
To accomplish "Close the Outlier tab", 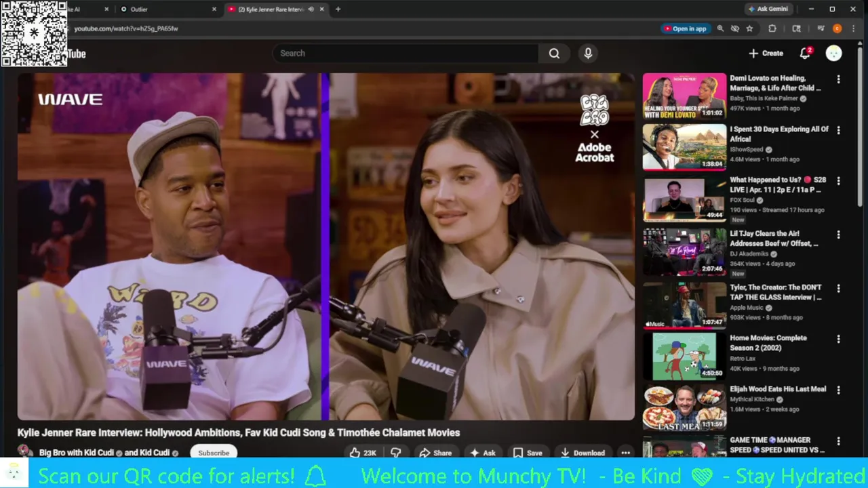I will 214,9.
